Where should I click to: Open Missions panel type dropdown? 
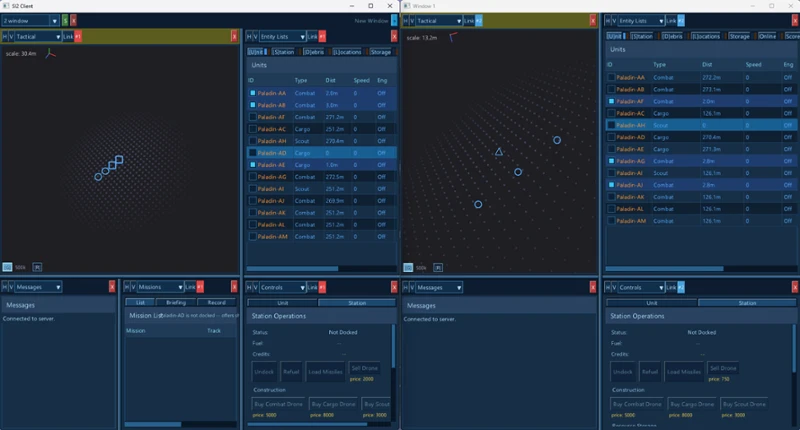pos(160,287)
